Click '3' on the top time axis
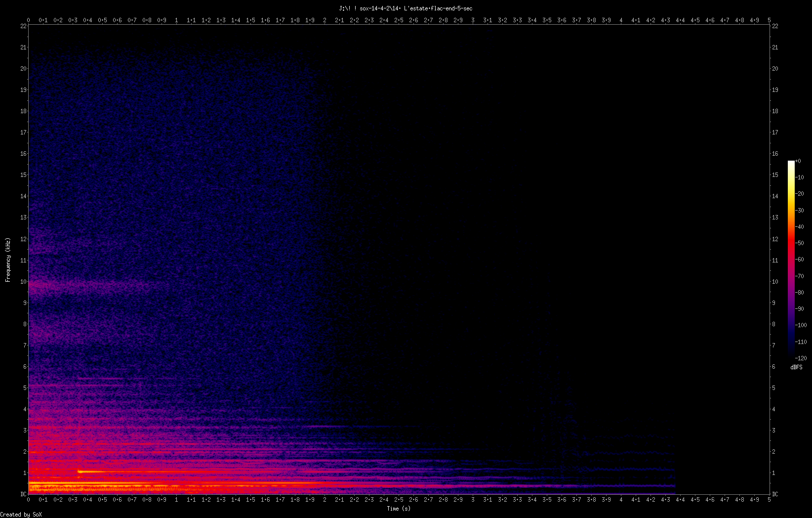The image size is (812, 518). (x=473, y=20)
